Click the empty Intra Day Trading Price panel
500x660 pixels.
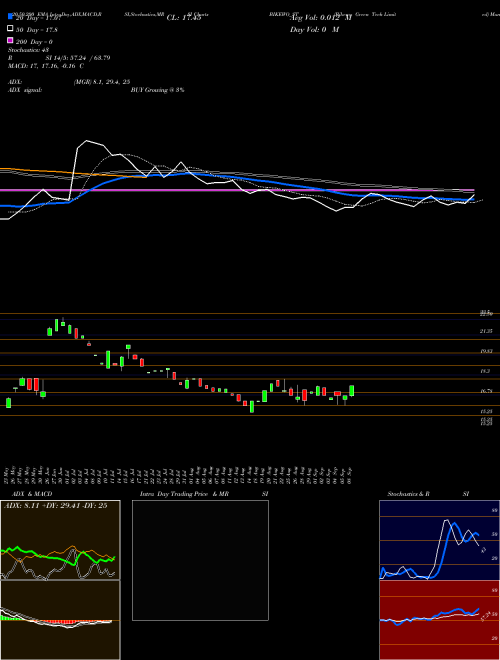200,560
